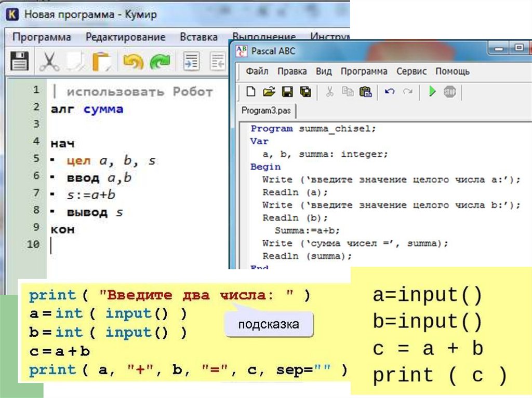Click the подсказка tooltip box
Screen dimensions: 532x398
269,324
